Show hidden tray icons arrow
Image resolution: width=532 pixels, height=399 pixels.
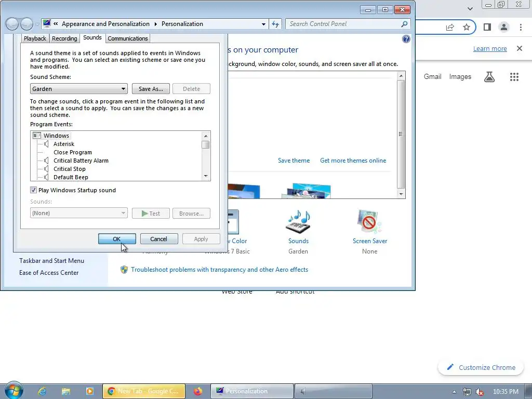[454, 392]
